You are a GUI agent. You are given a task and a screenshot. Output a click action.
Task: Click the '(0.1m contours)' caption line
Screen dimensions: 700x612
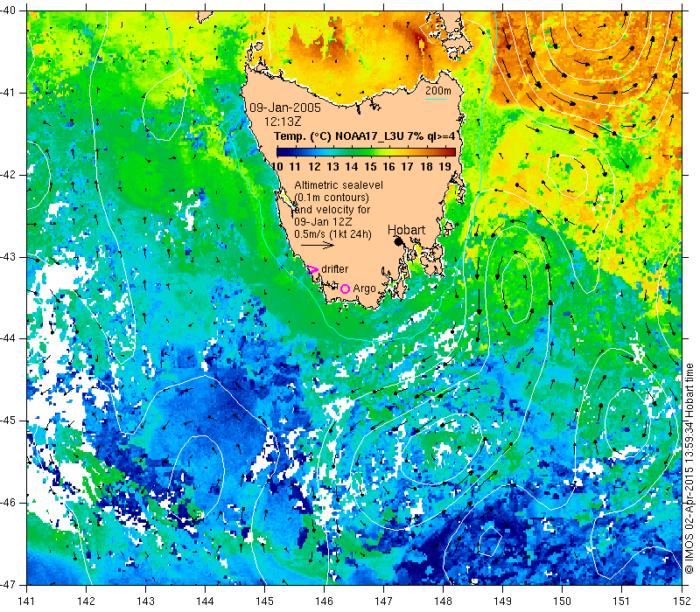point(332,198)
